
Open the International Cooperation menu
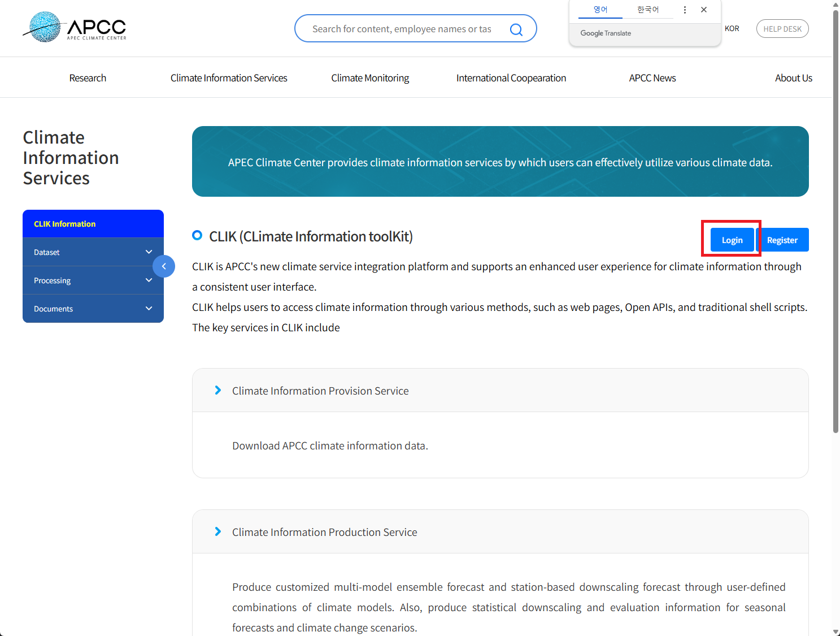pyautogui.click(x=511, y=78)
